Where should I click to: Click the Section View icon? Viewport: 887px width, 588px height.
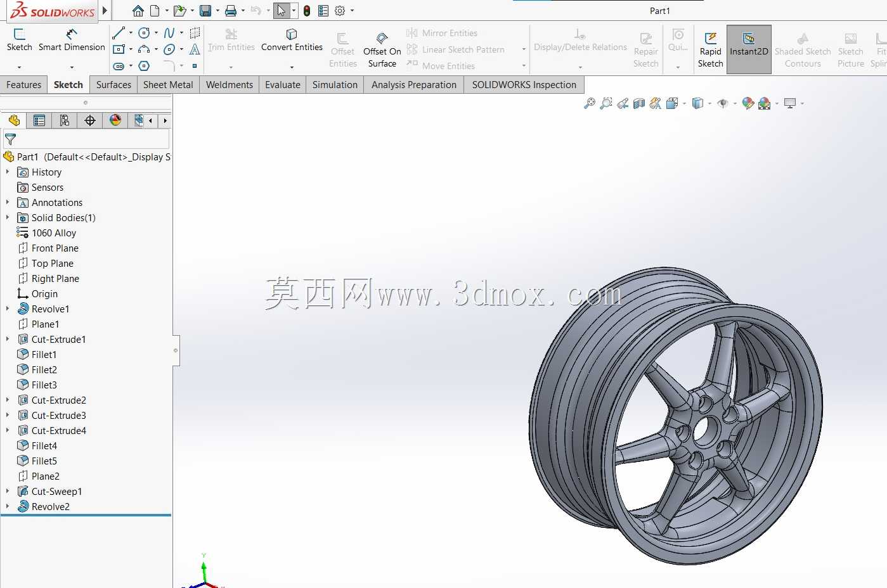tap(639, 103)
